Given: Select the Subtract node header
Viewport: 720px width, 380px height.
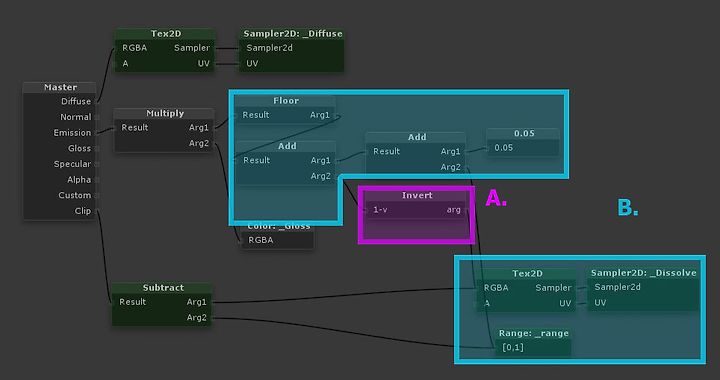Looking at the screenshot, I should (x=163, y=288).
